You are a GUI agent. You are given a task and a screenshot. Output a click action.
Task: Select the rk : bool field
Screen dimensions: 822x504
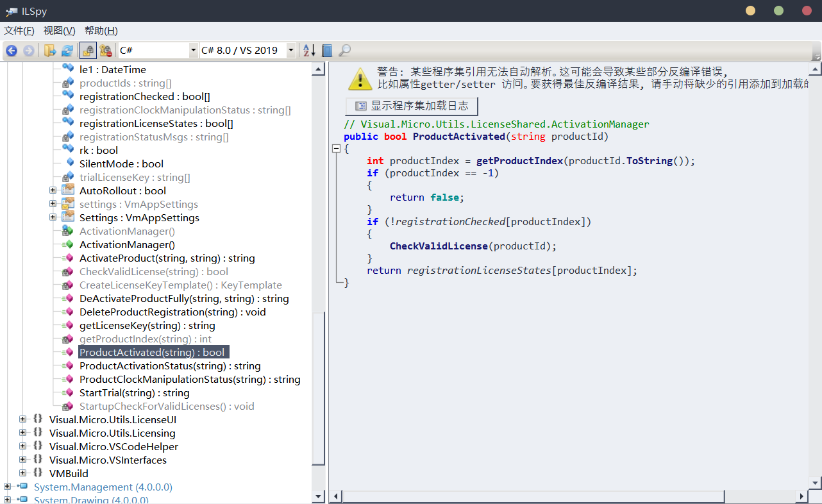(99, 150)
